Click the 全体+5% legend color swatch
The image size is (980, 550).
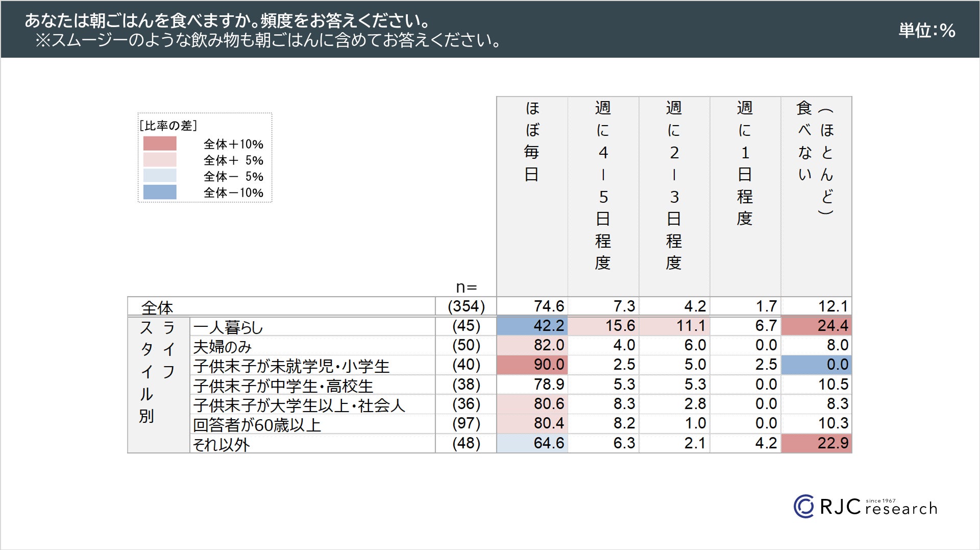[160, 160]
